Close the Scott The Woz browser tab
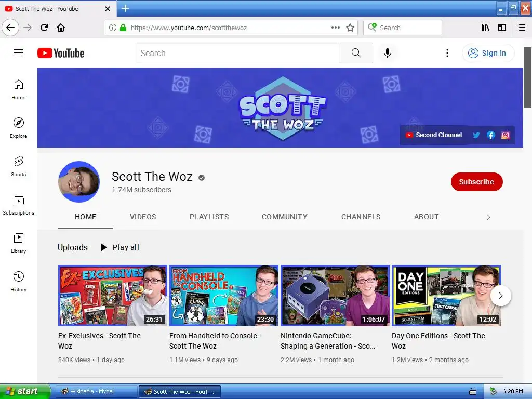Image resolution: width=532 pixels, height=399 pixels. click(x=107, y=9)
